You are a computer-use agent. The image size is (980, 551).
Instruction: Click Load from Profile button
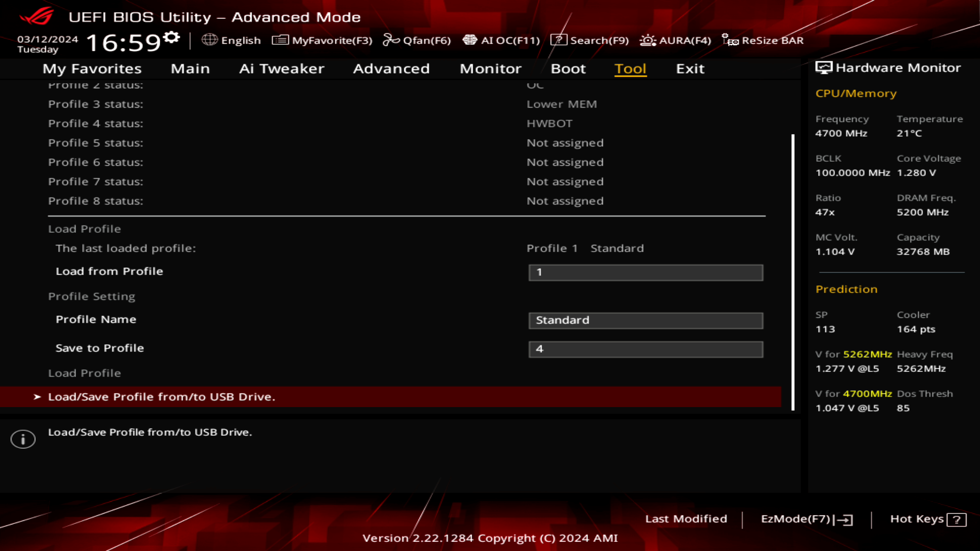coord(109,270)
